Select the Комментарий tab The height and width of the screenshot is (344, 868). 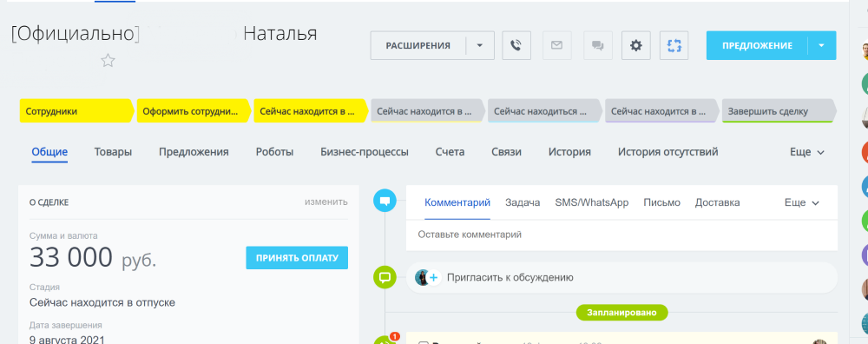pyautogui.click(x=457, y=202)
